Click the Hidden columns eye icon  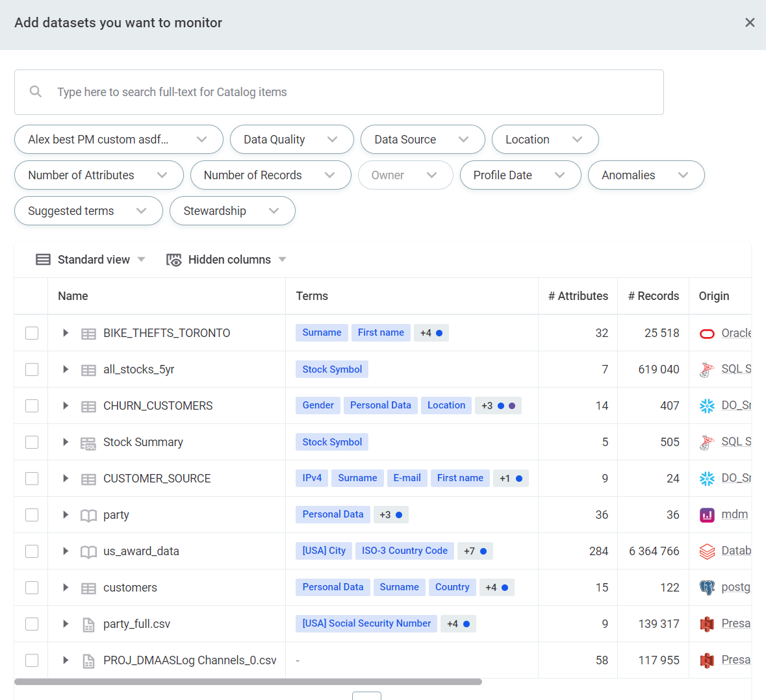tap(173, 260)
